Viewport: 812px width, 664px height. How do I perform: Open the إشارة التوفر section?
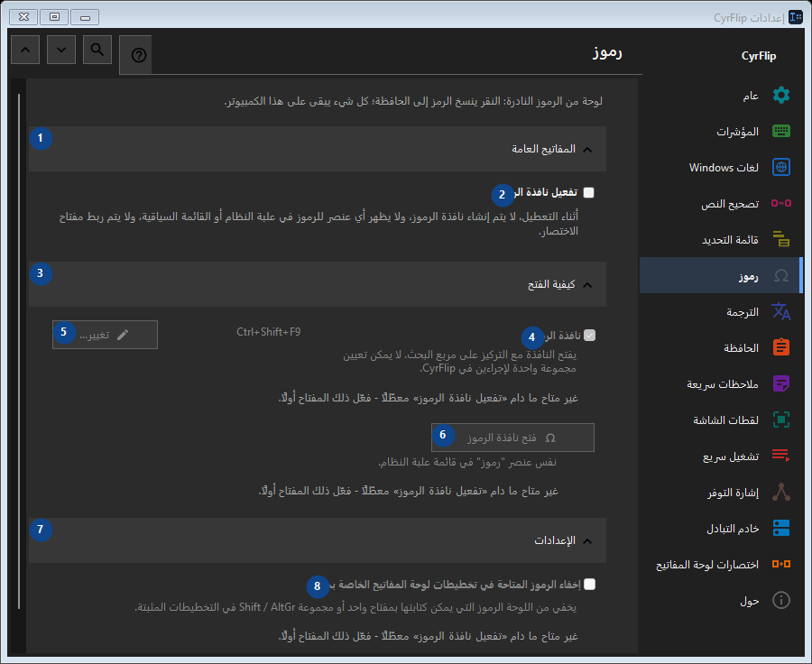pyautogui.click(x=722, y=492)
